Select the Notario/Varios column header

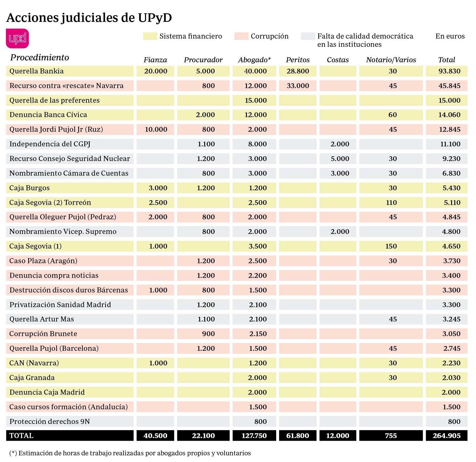(391, 60)
